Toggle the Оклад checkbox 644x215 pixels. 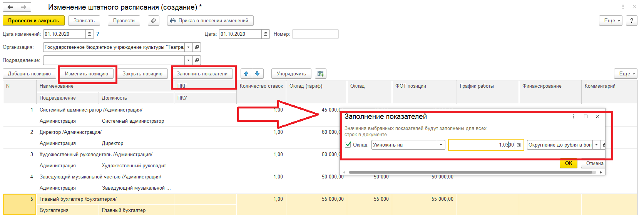pyautogui.click(x=348, y=145)
